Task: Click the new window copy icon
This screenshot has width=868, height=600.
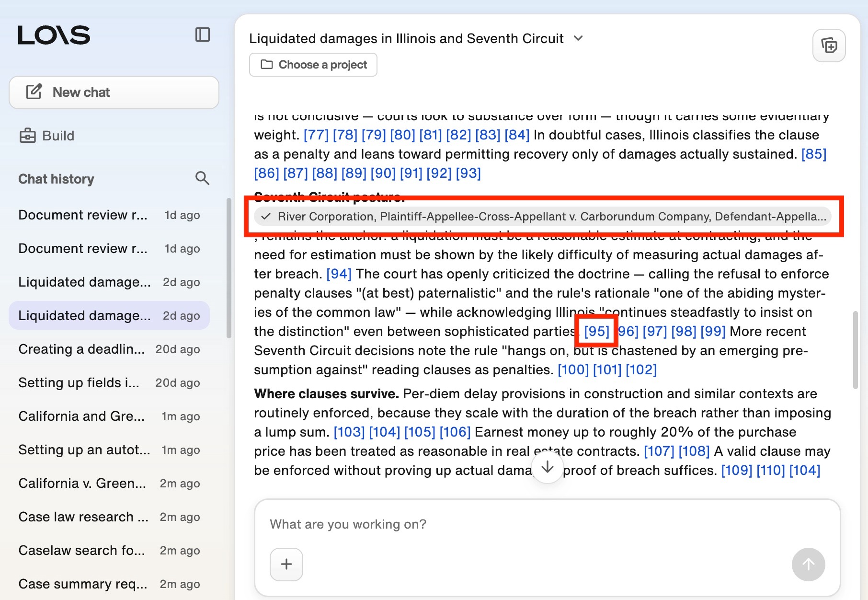Action: pyautogui.click(x=829, y=46)
